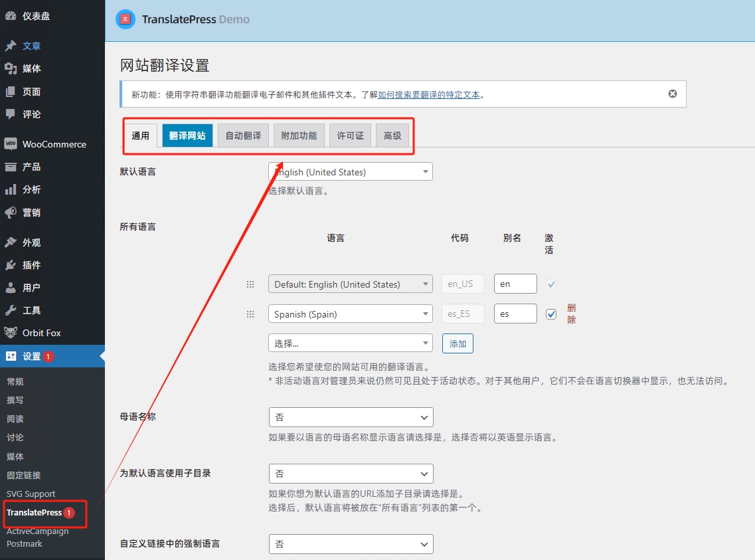The image size is (755, 560).
Task: Click the 媒体 media icon at top
Action: click(11, 68)
